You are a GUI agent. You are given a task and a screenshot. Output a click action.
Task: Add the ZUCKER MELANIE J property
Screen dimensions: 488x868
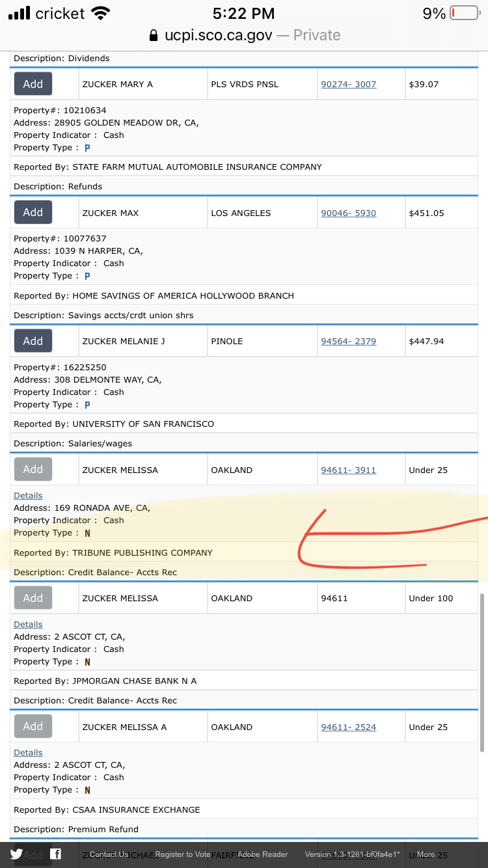coord(33,341)
